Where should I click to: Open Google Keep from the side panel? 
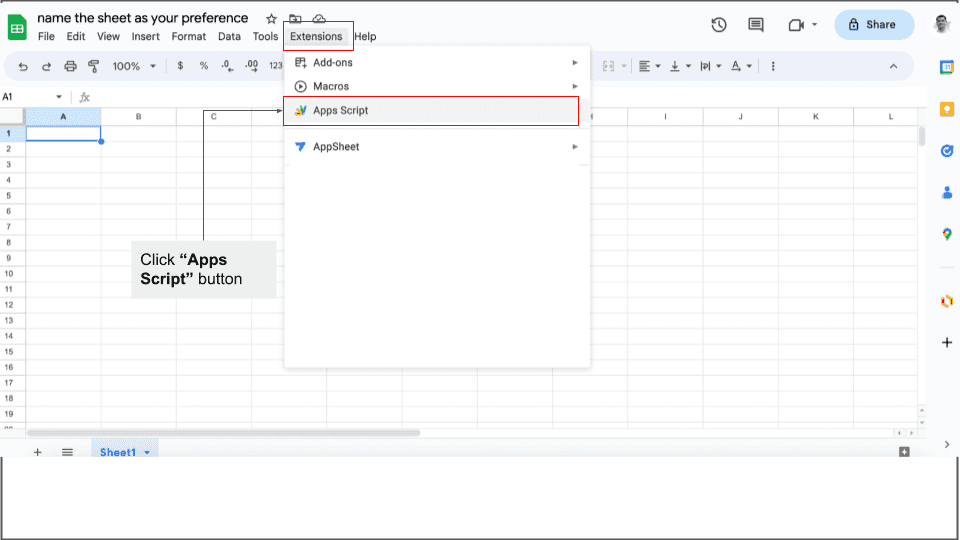click(x=946, y=109)
